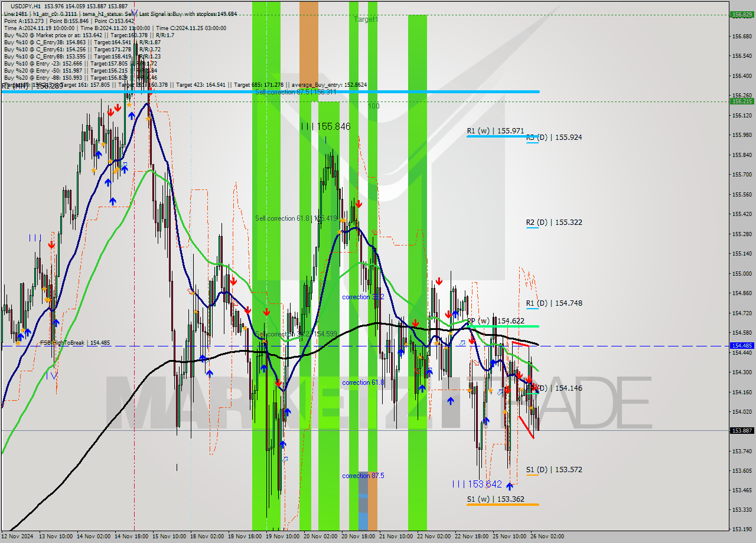The height and width of the screenshot is (543, 756).
Task: Click the blue up arrow near 18 Nov 02:00 candles
Action: click(x=204, y=356)
